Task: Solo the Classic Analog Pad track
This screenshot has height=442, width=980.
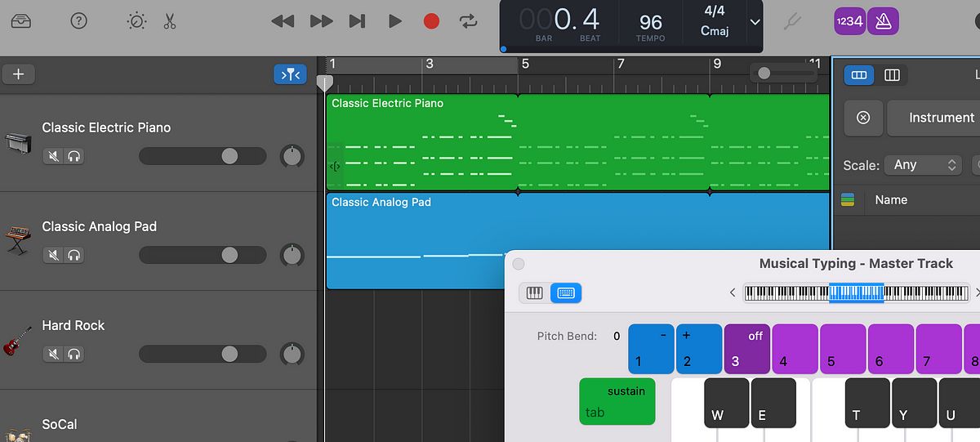Action: pos(75,255)
